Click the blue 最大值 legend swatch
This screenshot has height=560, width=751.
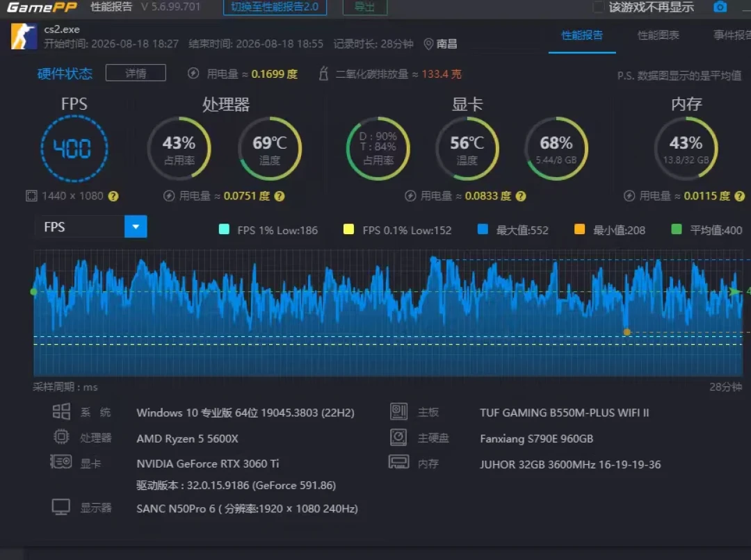pyautogui.click(x=483, y=229)
